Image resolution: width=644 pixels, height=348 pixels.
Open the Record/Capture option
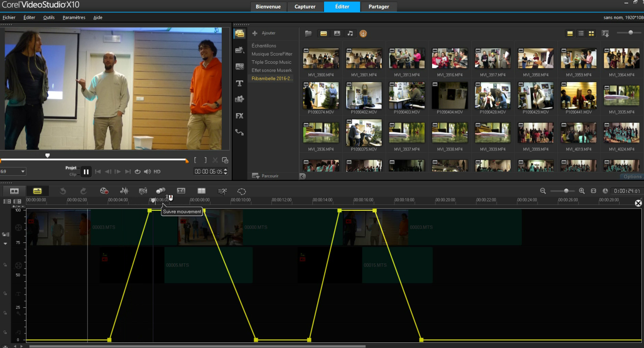tap(104, 191)
